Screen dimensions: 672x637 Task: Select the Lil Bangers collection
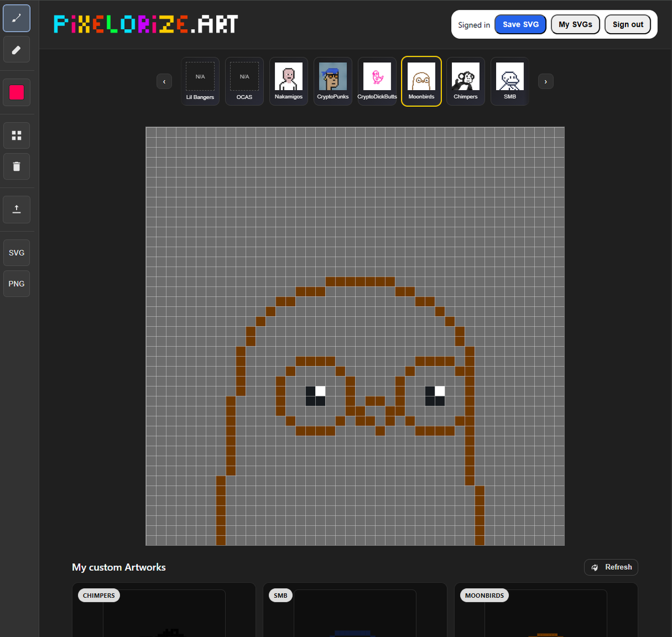200,81
